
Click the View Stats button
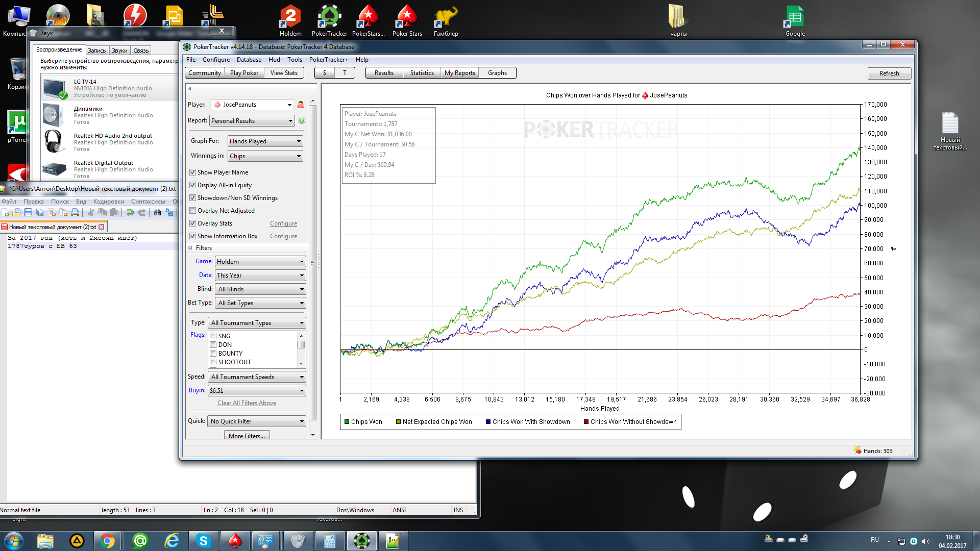coord(284,73)
